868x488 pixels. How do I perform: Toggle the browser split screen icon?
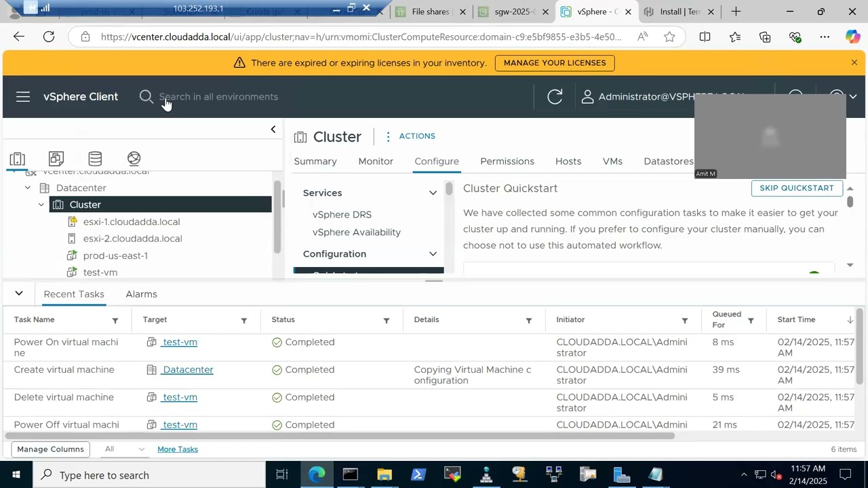(x=705, y=37)
